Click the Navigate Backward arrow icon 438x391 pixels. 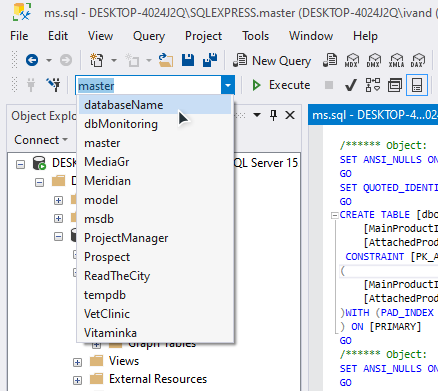coord(32,60)
